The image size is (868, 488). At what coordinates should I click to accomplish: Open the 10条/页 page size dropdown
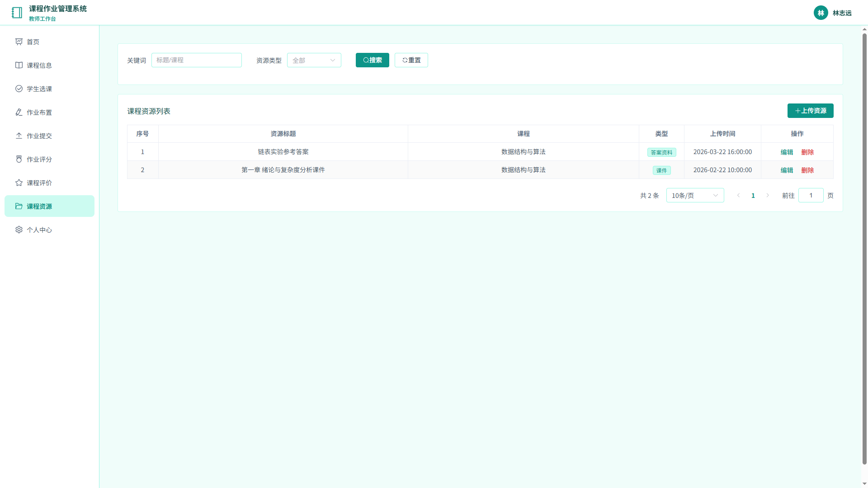(x=695, y=195)
